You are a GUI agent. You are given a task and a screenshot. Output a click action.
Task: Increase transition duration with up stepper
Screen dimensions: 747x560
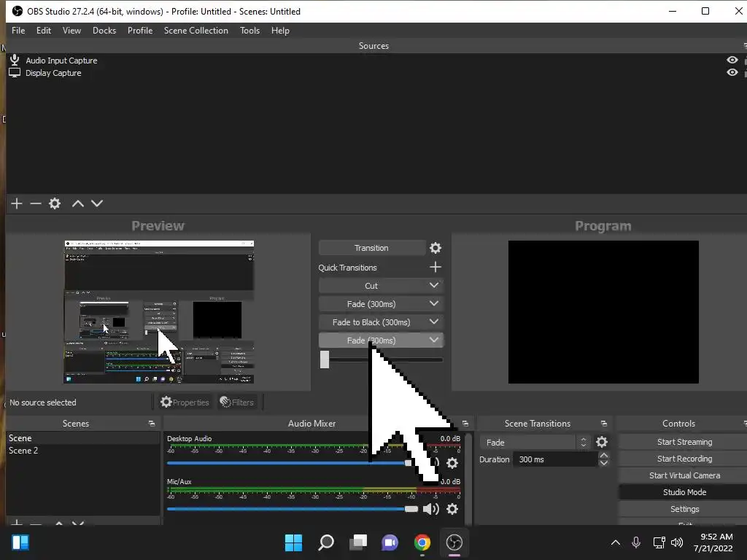click(603, 456)
